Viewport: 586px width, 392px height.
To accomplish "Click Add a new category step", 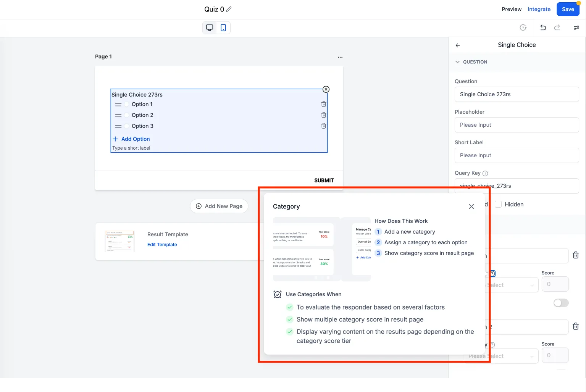I will [410, 232].
